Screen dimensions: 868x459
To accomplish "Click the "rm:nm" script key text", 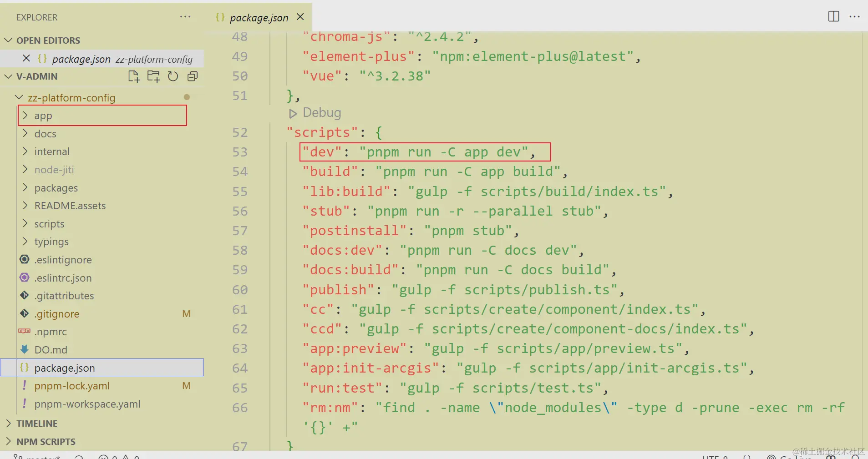I will (x=330, y=408).
